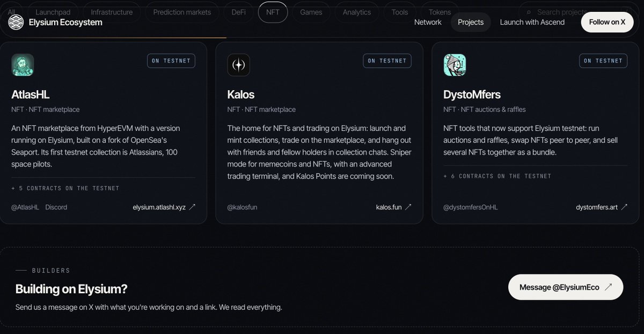Expand DystoMfers' 6 contracts on the testnet
This screenshot has width=644, height=334.
[497, 176]
